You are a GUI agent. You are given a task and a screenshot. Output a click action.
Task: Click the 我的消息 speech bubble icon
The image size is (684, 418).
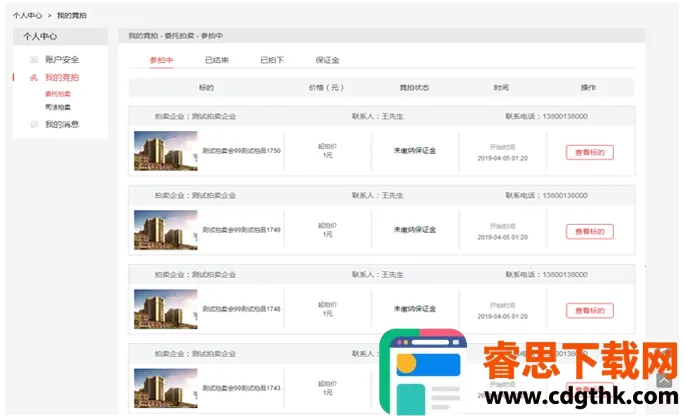pyautogui.click(x=34, y=125)
